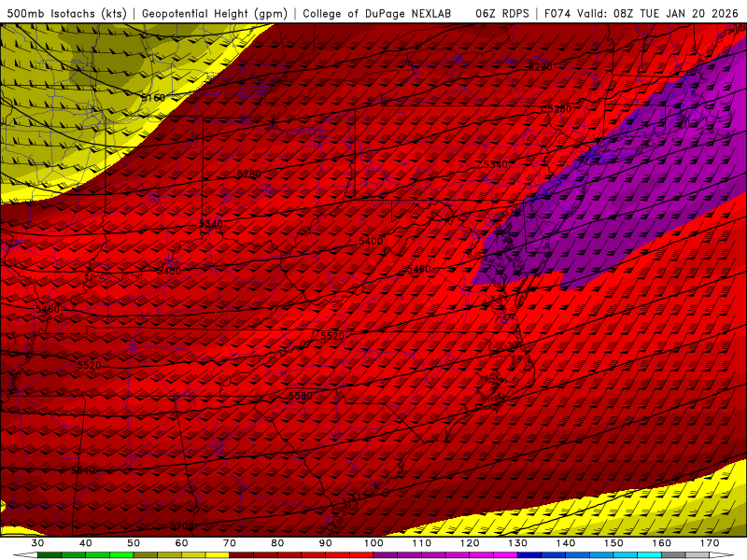Click the 80 value on color scale
Image resolution: width=747 pixels, height=560 pixels.
coord(277,543)
